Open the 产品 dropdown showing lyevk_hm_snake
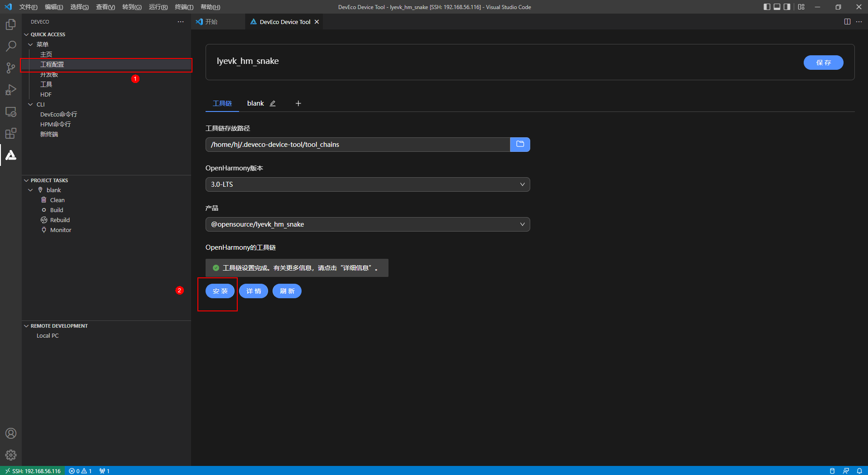This screenshot has height=475, width=868. pyautogui.click(x=368, y=224)
